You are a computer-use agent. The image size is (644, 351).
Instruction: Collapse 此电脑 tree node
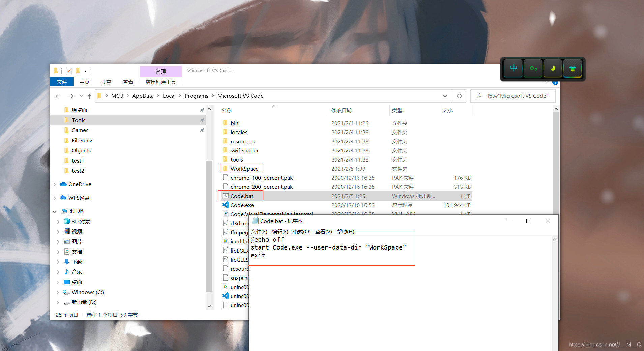(x=55, y=211)
